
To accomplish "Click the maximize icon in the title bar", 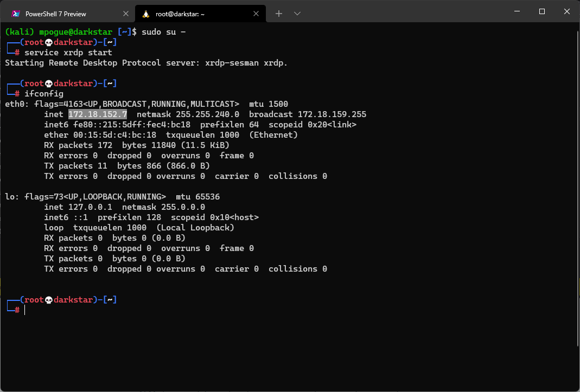I will click(541, 11).
